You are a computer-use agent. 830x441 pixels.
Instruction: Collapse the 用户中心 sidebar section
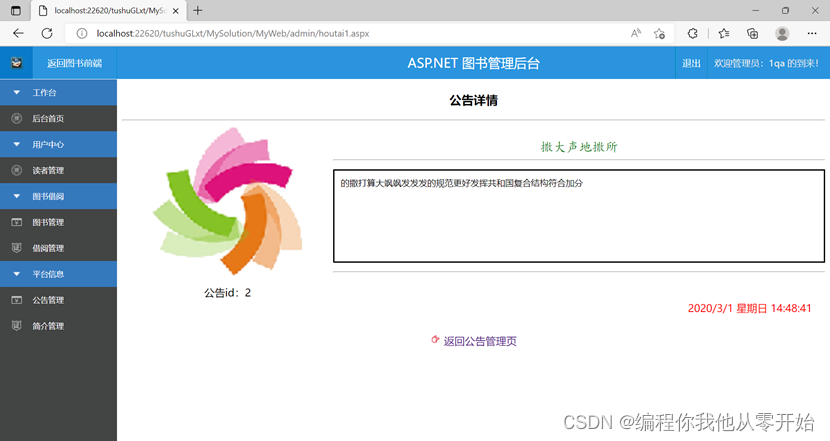tap(58, 145)
